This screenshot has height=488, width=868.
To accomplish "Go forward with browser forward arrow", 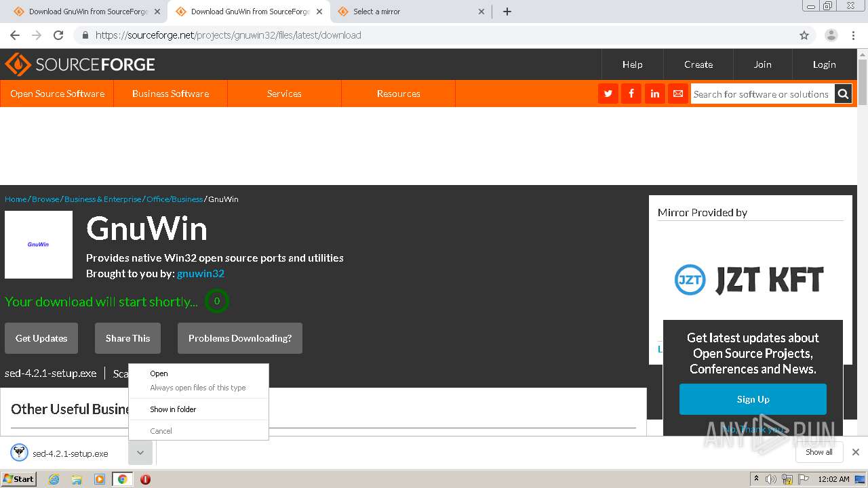I will pos(37,35).
